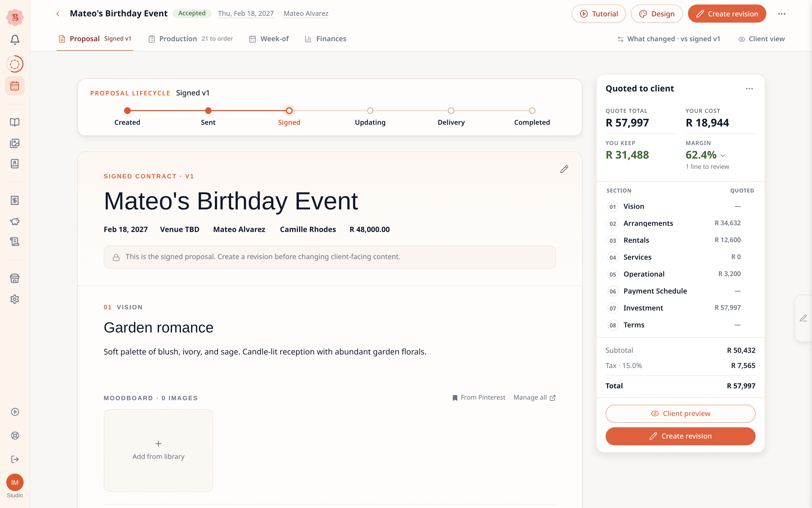Open Quoted to client options menu
The width and height of the screenshot is (812, 508).
pos(749,89)
